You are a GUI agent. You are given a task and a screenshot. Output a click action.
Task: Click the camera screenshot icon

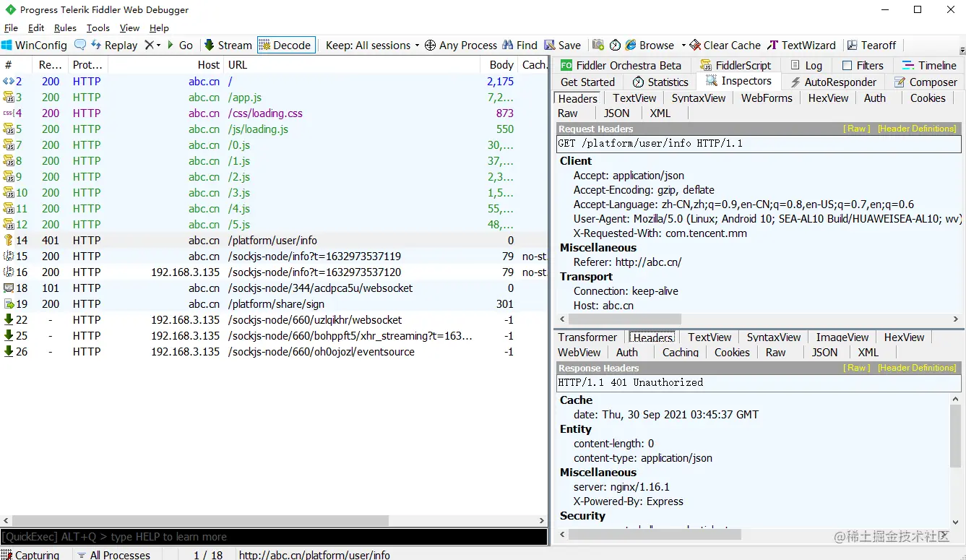[598, 45]
